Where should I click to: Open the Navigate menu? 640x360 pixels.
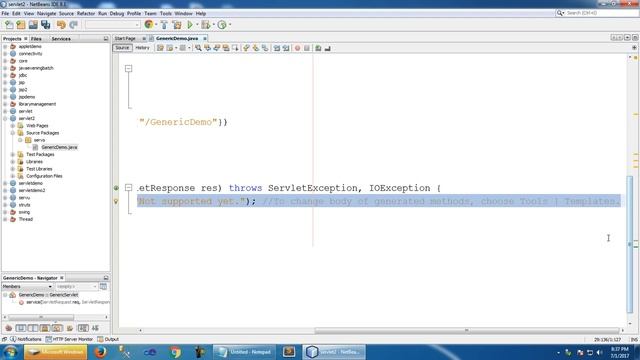click(x=47, y=13)
